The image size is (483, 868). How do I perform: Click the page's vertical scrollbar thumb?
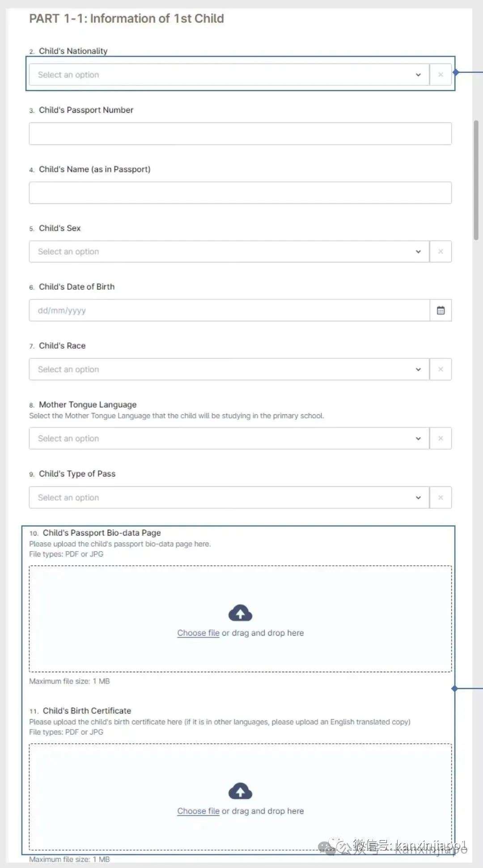(x=476, y=180)
